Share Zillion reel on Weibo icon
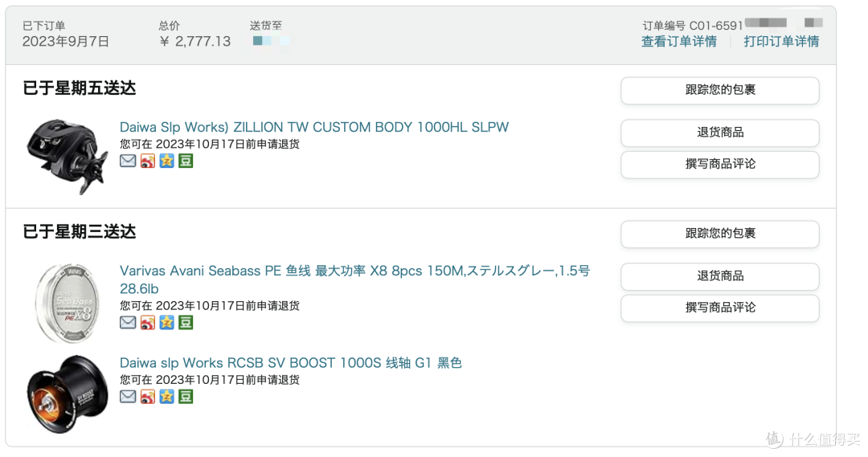Screen dimensions: 868x457 tap(148, 161)
